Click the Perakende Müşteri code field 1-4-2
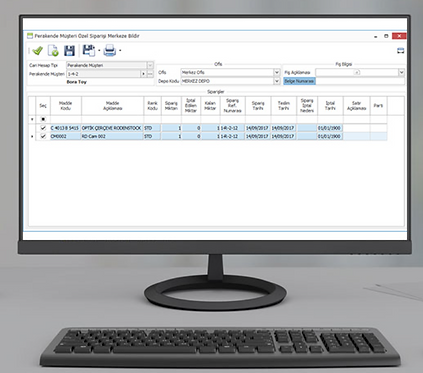Viewport: 423px width, 373px height. coord(103,74)
